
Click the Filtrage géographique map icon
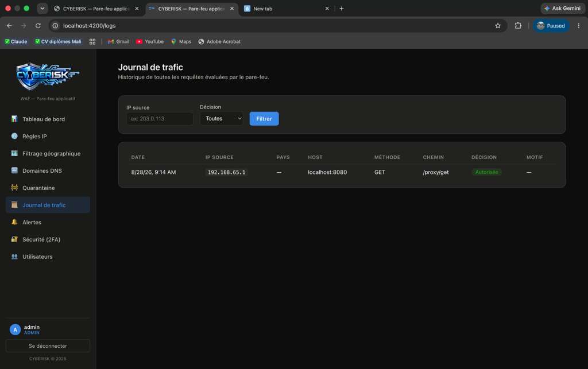pyautogui.click(x=14, y=153)
